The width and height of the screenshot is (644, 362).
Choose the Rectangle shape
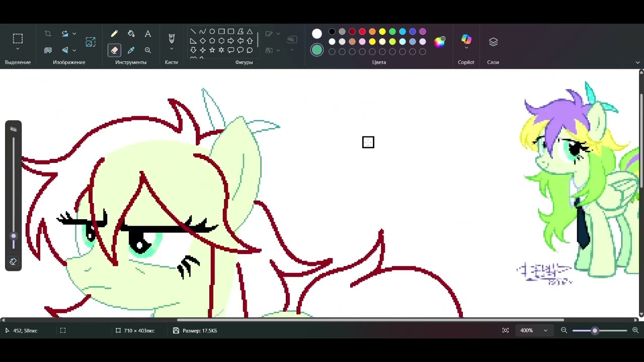[221, 31]
